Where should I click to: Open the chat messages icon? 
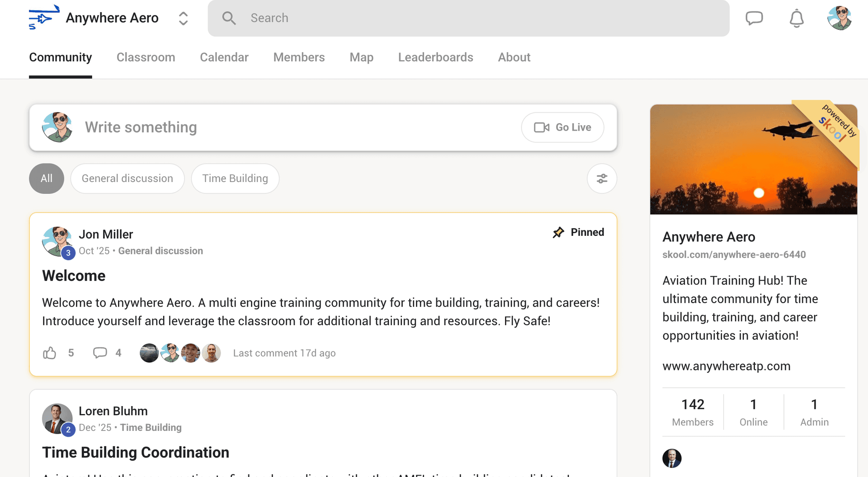[x=754, y=18]
